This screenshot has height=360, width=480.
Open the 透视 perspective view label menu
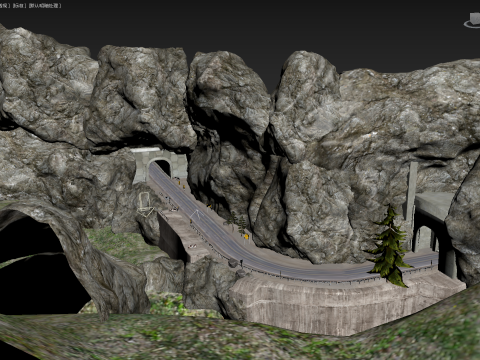[5, 6]
